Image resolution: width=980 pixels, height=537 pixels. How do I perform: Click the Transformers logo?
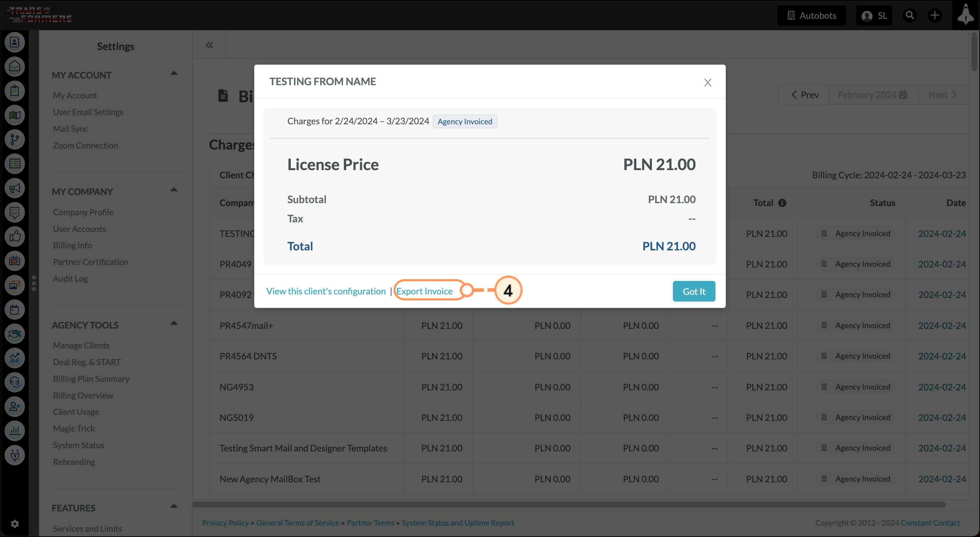point(39,15)
